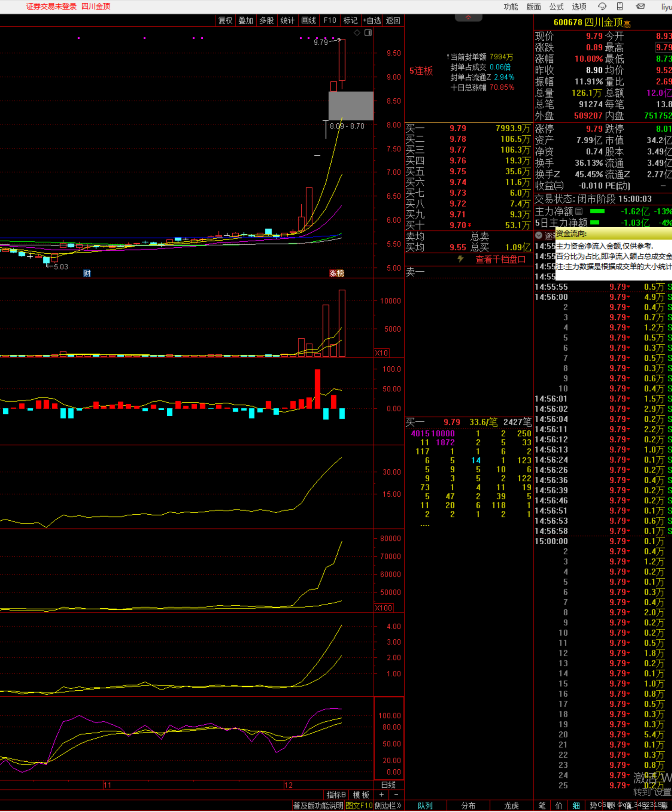
Task: Expand the 逐笔 dropdown arrow
Action: (x=539, y=235)
